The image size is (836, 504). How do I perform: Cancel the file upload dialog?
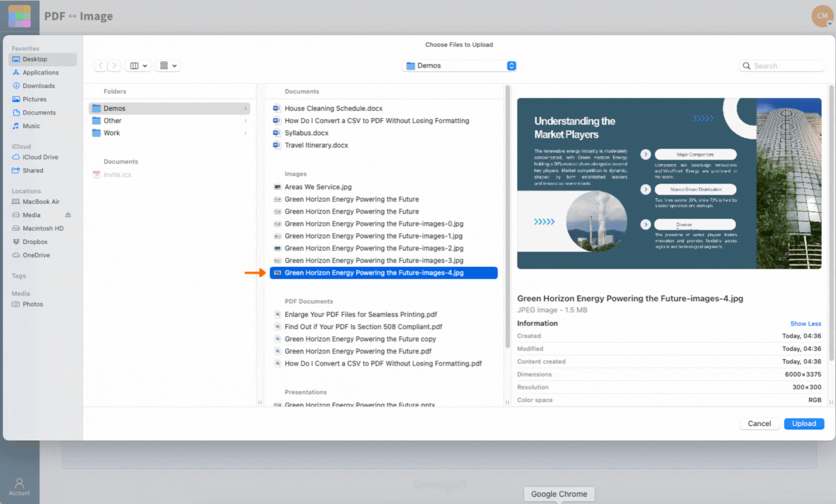[759, 424]
